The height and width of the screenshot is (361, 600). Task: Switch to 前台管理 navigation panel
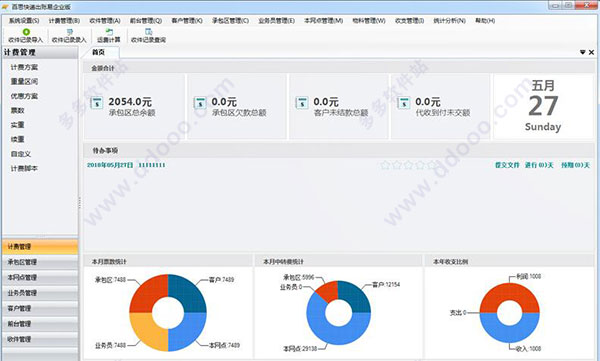(40, 324)
